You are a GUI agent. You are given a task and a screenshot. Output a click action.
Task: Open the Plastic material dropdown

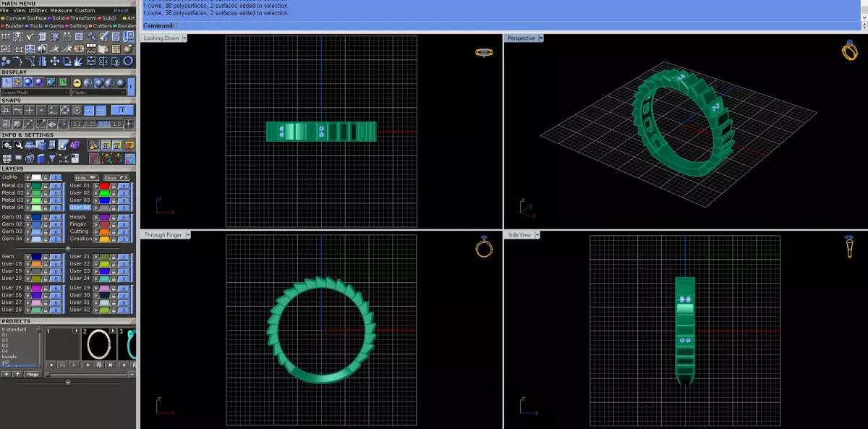point(99,93)
